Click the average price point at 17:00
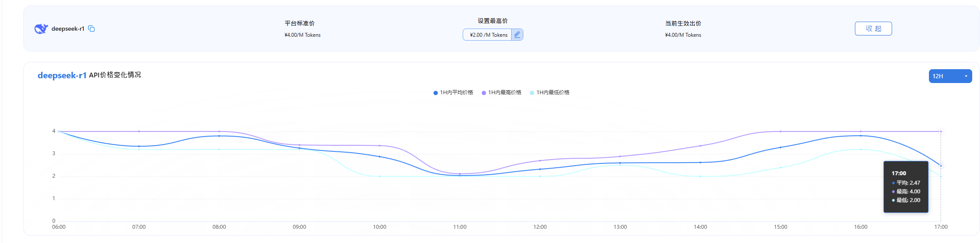Screen dimensions: 980x243 coord(941,166)
